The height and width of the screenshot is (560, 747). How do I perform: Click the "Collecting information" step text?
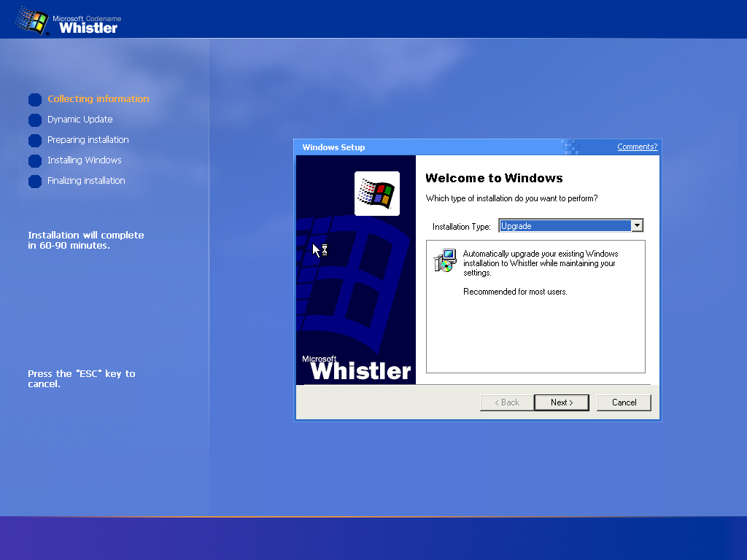(98, 99)
